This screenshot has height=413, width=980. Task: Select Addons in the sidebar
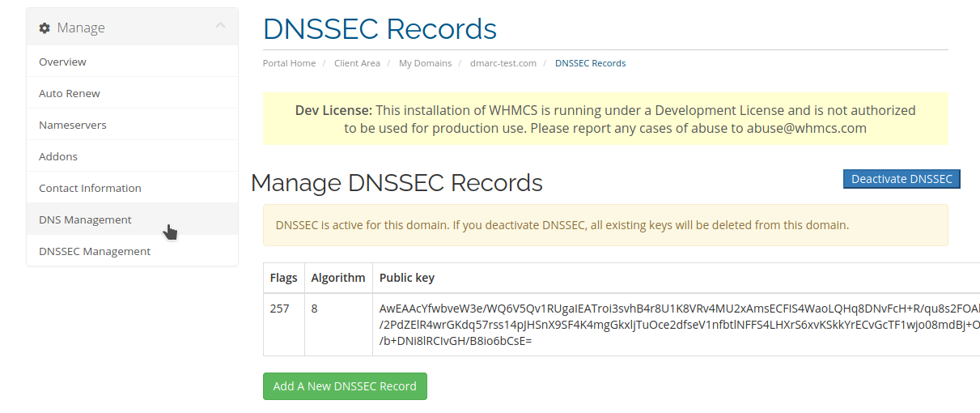click(x=58, y=157)
